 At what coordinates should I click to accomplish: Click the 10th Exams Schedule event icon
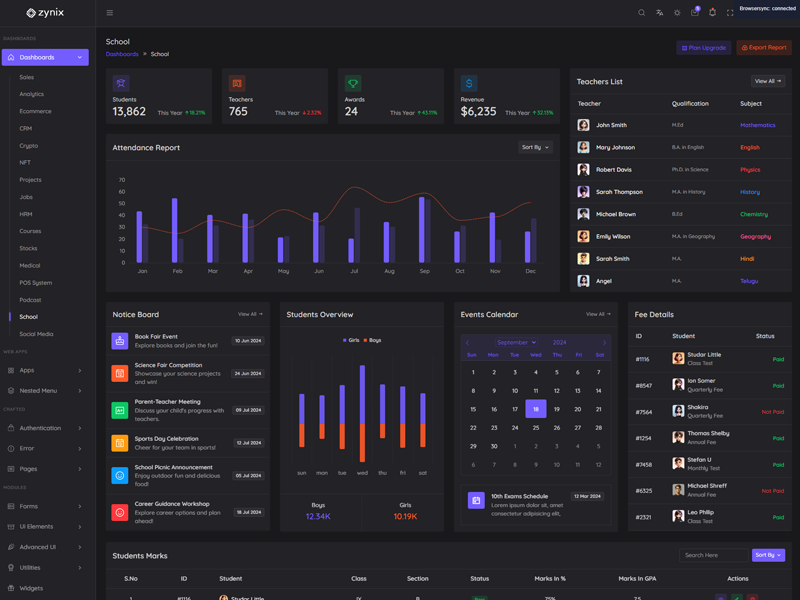point(476,500)
